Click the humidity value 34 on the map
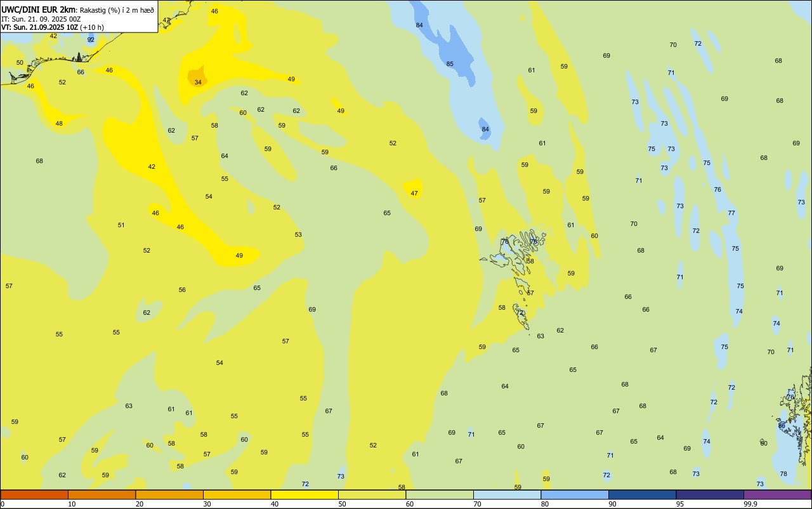 198,83
